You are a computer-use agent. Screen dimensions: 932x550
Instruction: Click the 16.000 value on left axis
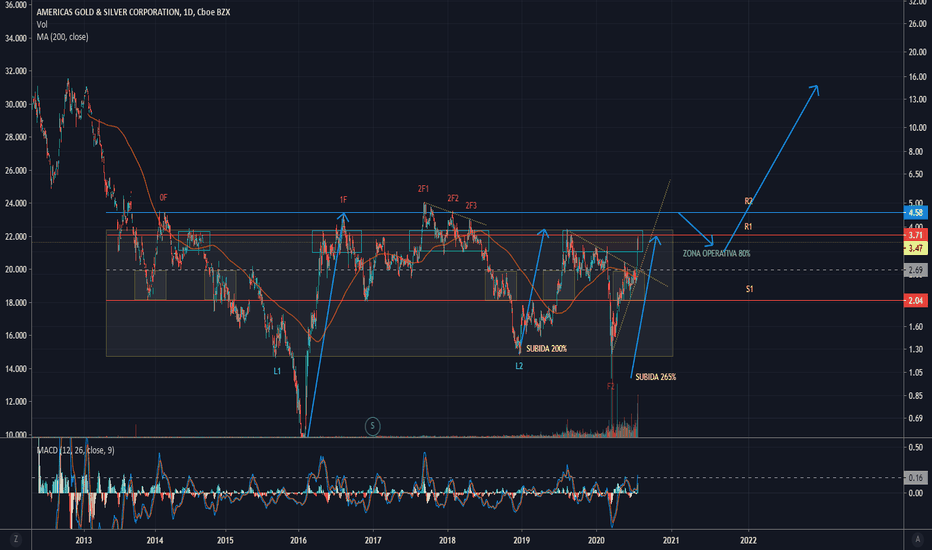[x=16, y=335]
